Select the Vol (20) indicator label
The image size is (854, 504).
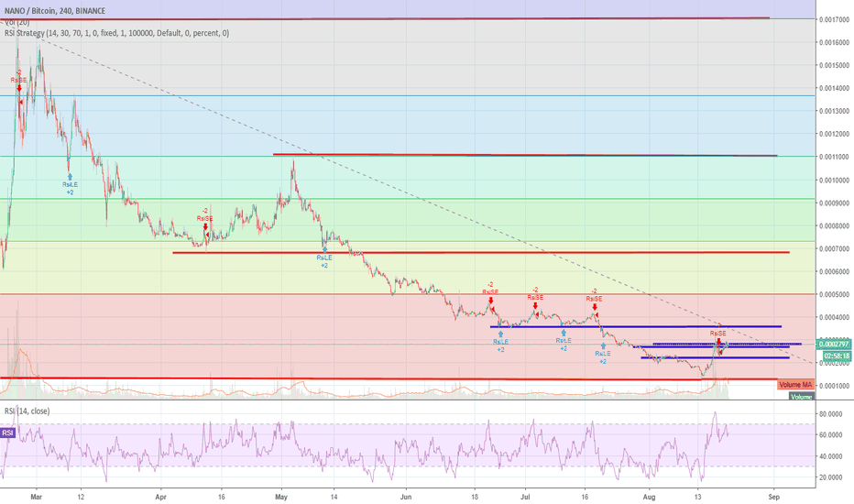pyautogui.click(x=16, y=22)
